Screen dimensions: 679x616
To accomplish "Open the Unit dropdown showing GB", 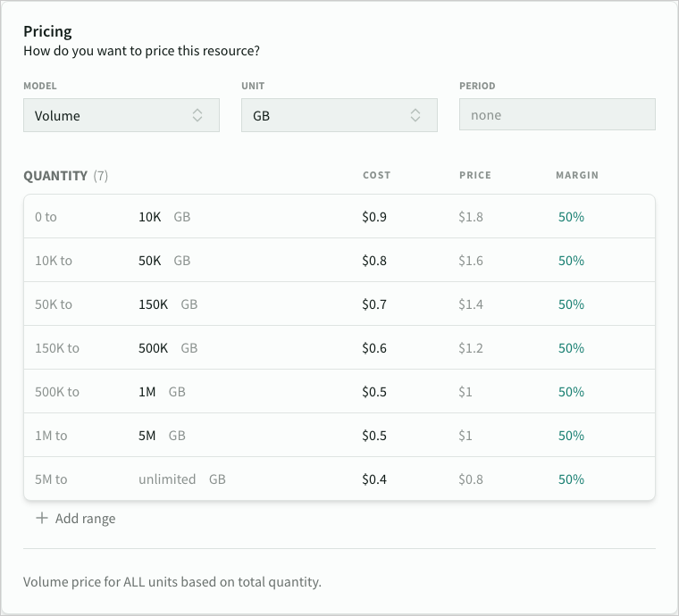I will [x=339, y=115].
